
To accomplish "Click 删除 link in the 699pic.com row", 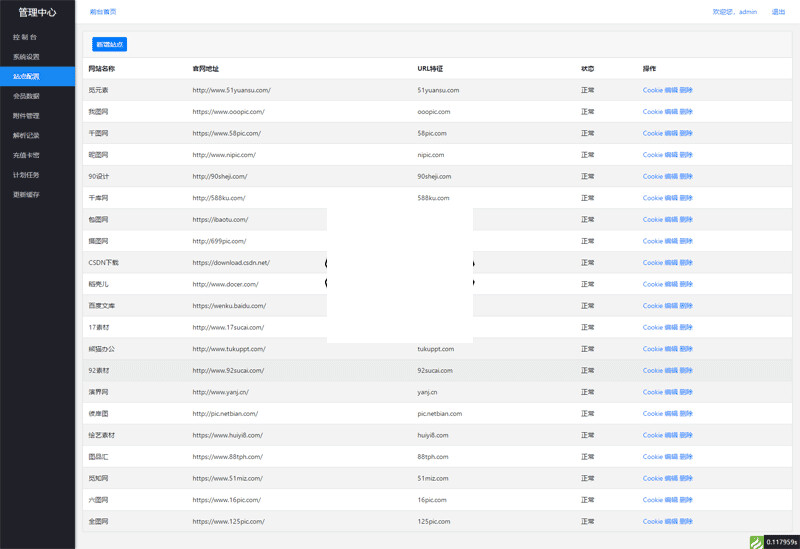I will pyautogui.click(x=686, y=241).
